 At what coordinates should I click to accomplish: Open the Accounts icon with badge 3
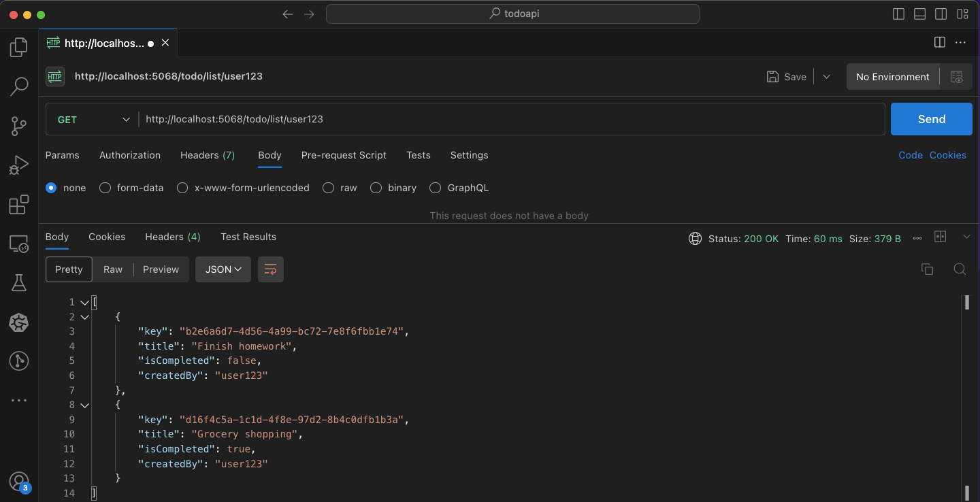19,482
